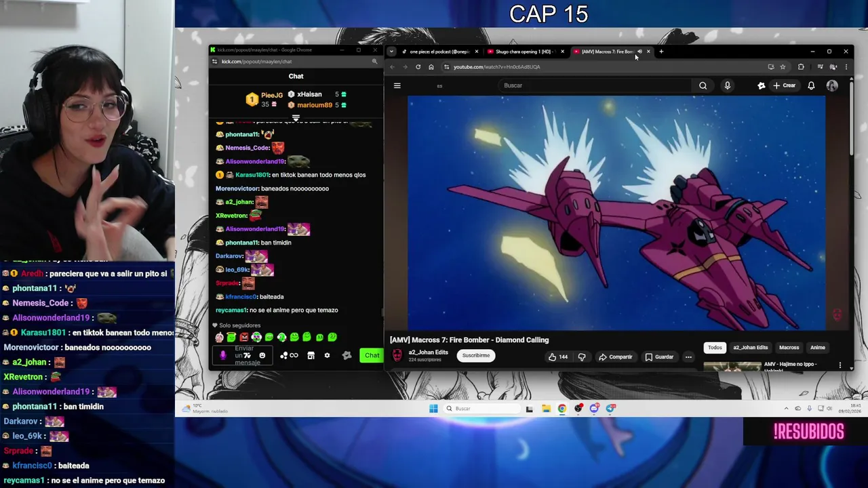
Task: Click the sparkle icon left of Crear
Action: point(761,85)
